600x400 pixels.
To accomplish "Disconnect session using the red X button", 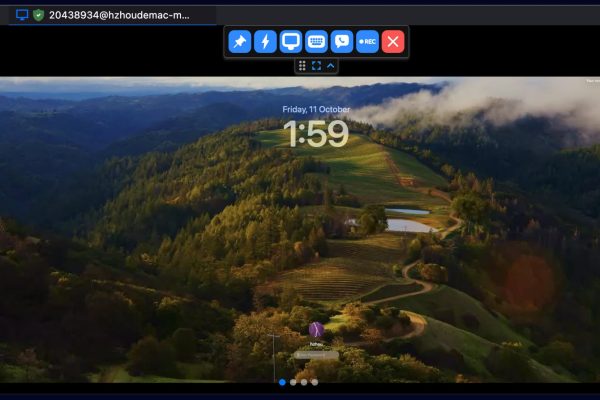I will coord(394,41).
